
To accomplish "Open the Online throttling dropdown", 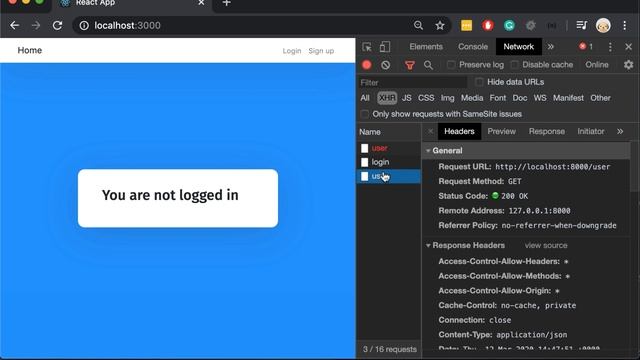I will click(x=597, y=65).
